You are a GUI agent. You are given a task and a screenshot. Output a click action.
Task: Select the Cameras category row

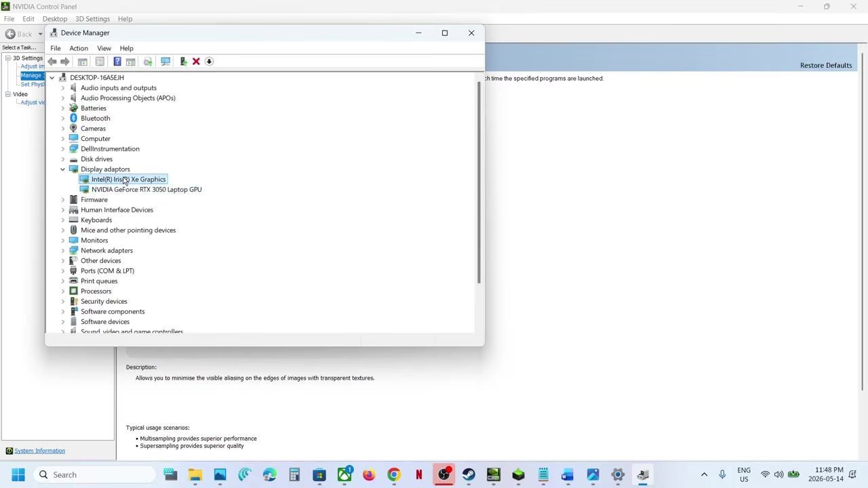[93, 129]
